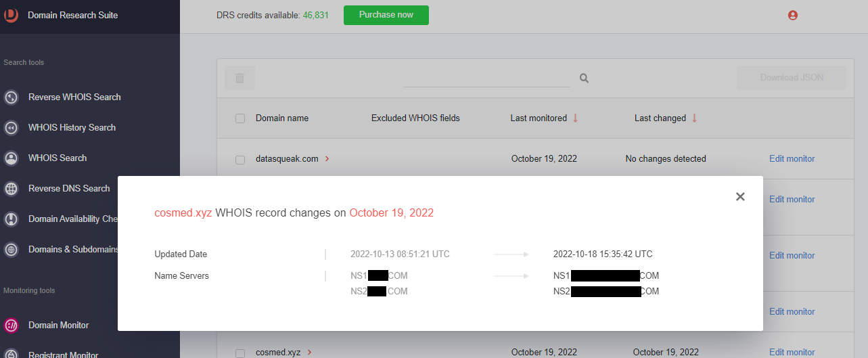Click the cosmed.xyz link in dialog title
868x358 pixels.
pyautogui.click(x=183, y=212)
